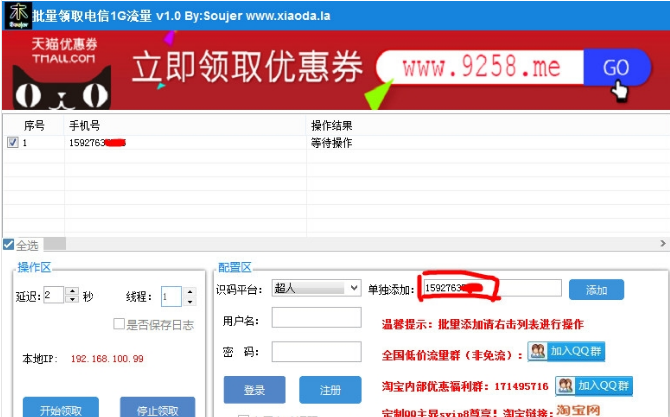Click the 线程 thread count field

point(171,296)
